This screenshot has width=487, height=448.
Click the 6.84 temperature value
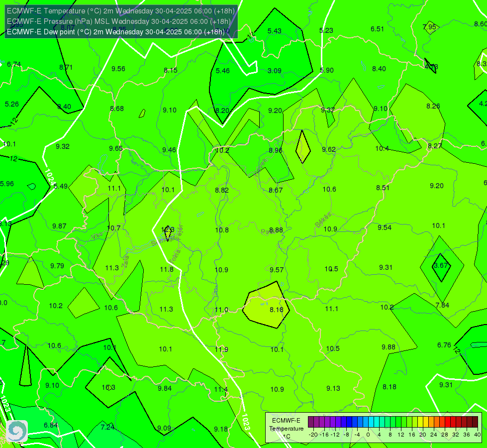coord(51,425)
